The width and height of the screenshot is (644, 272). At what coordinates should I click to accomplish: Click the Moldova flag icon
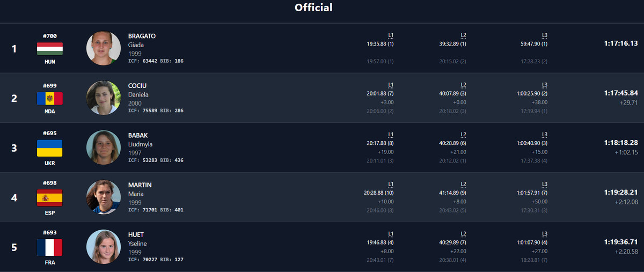(49, 99)
